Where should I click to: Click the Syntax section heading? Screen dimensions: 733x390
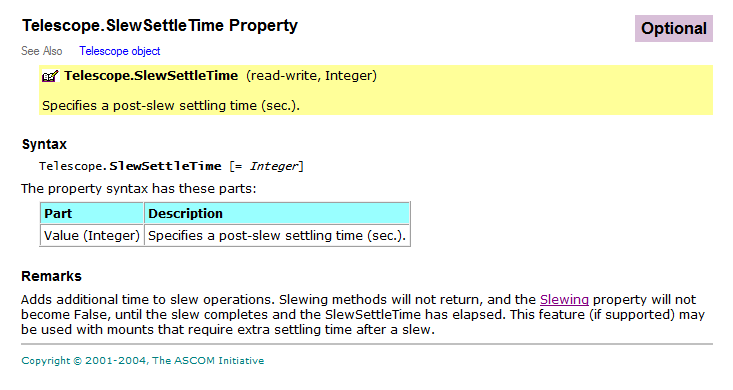[x=44, y=144]
